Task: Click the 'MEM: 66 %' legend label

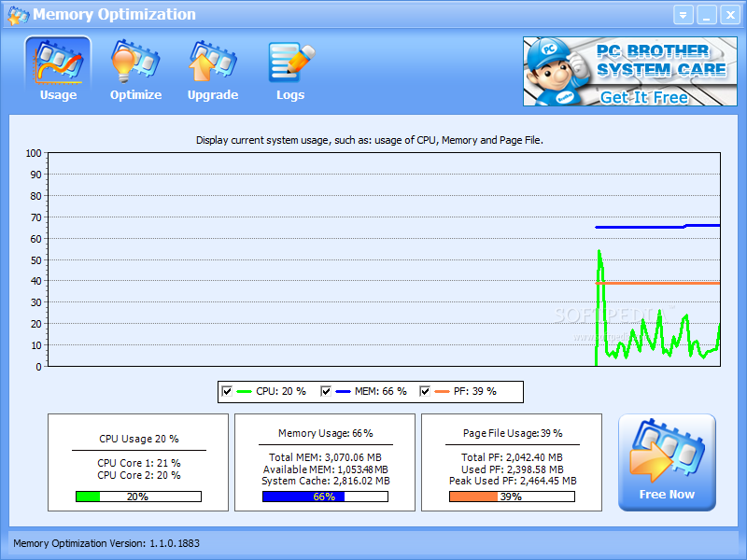Action: coord(381,391)
